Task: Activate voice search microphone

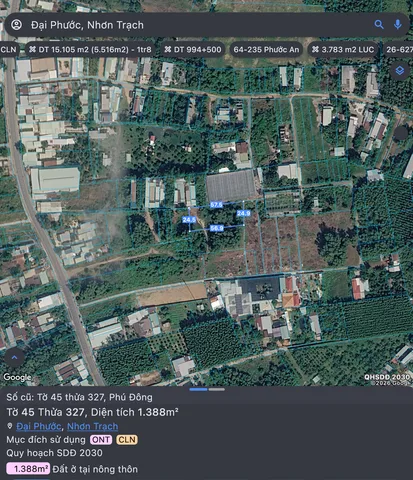Action: [x=397, y=24]
